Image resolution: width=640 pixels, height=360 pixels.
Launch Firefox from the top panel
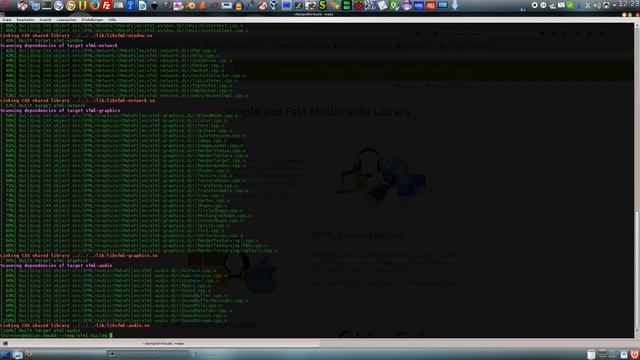pyautogui.click(x=94, y=5)
